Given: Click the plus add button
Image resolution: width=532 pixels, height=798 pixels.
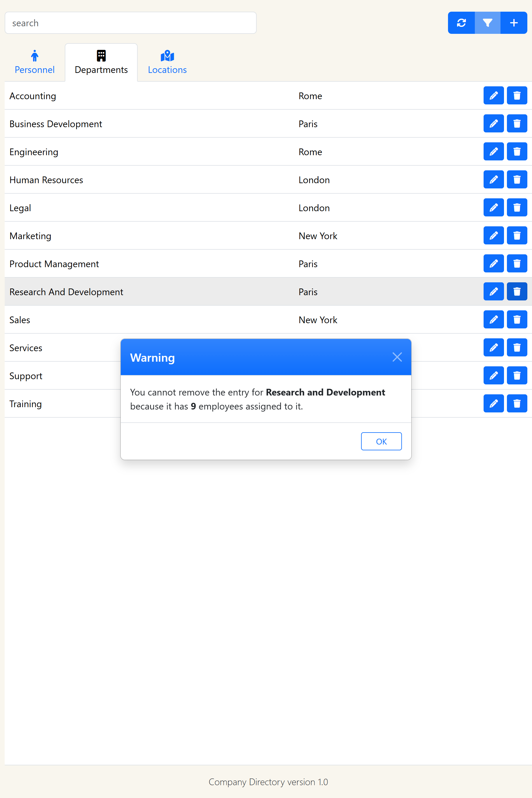Looking at the screenshot, I should (x=513, y=23).
